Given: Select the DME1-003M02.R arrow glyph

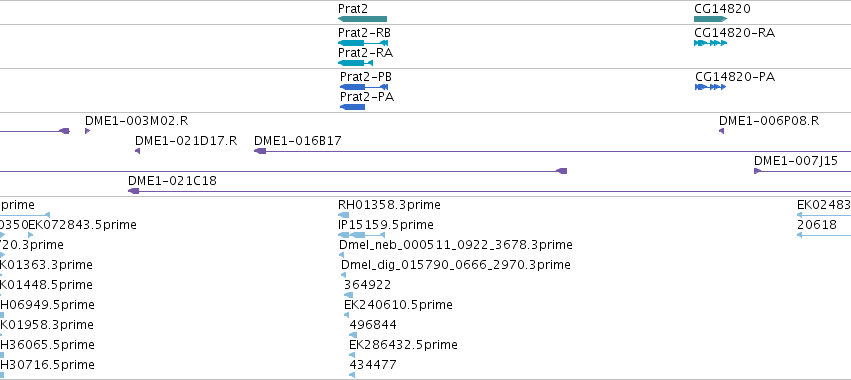Looking at the screenshot, I should [87, 131].
